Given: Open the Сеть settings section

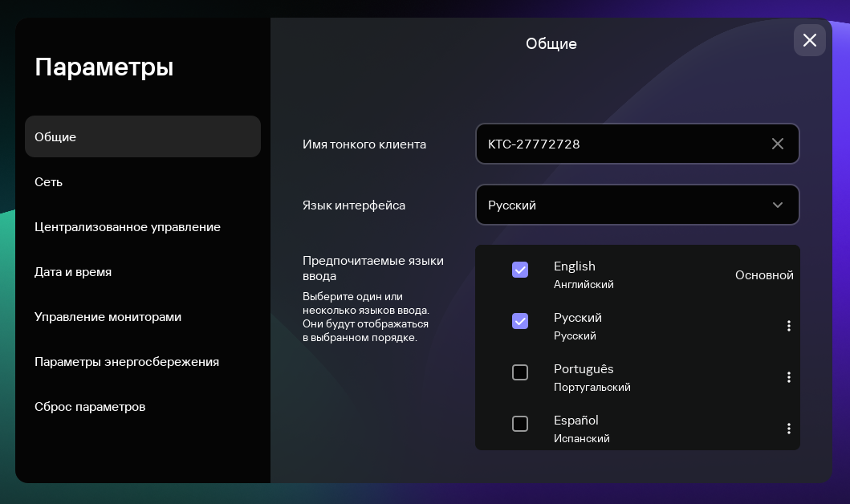Looking at the screenshot, I should point(49,182).
